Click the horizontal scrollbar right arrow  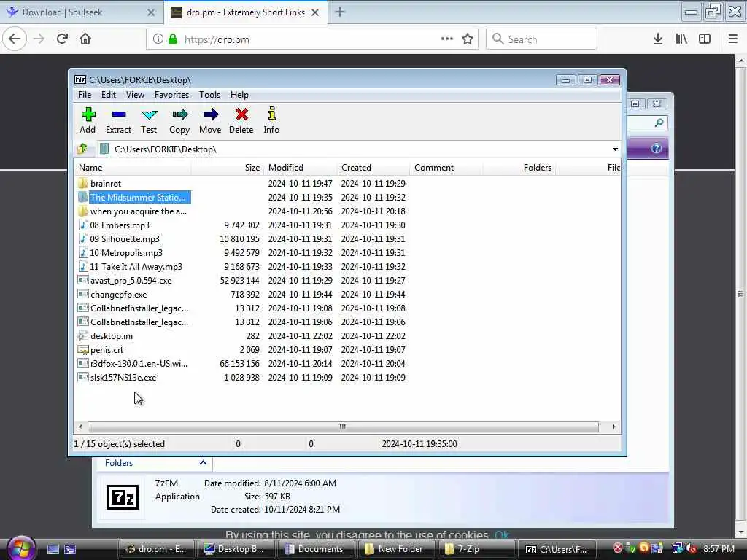click(613, 427)
